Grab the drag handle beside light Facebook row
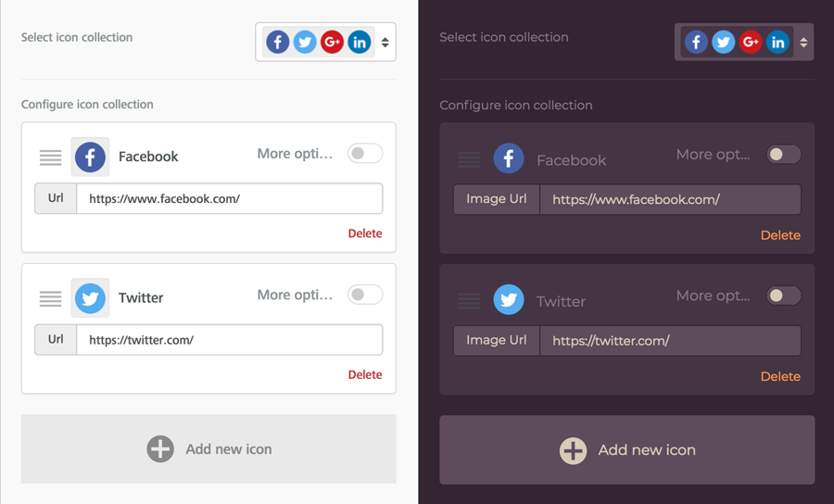The image size is (834, 504). [x=50, y=157]
